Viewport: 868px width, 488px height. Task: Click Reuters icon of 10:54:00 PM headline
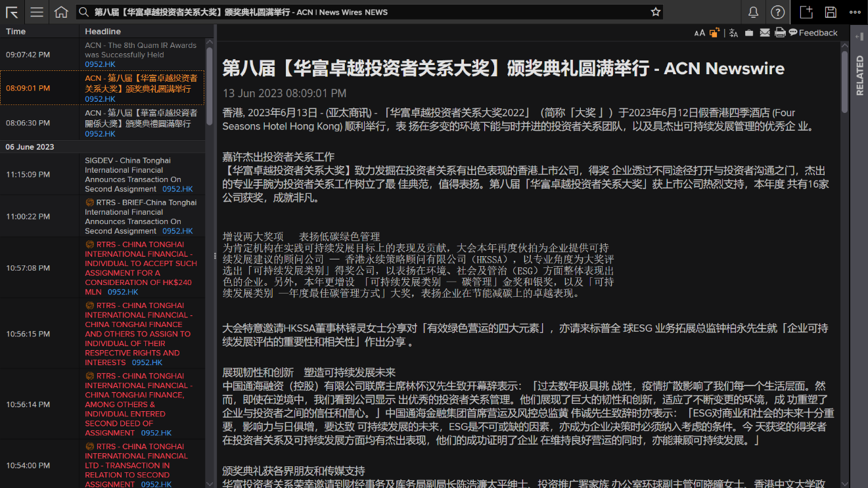click(89, 446)
